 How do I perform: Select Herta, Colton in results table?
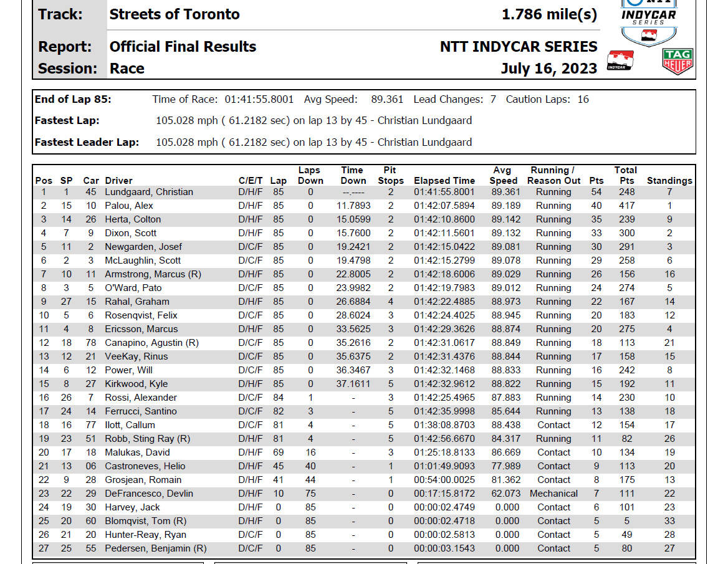tap(133, 219)
